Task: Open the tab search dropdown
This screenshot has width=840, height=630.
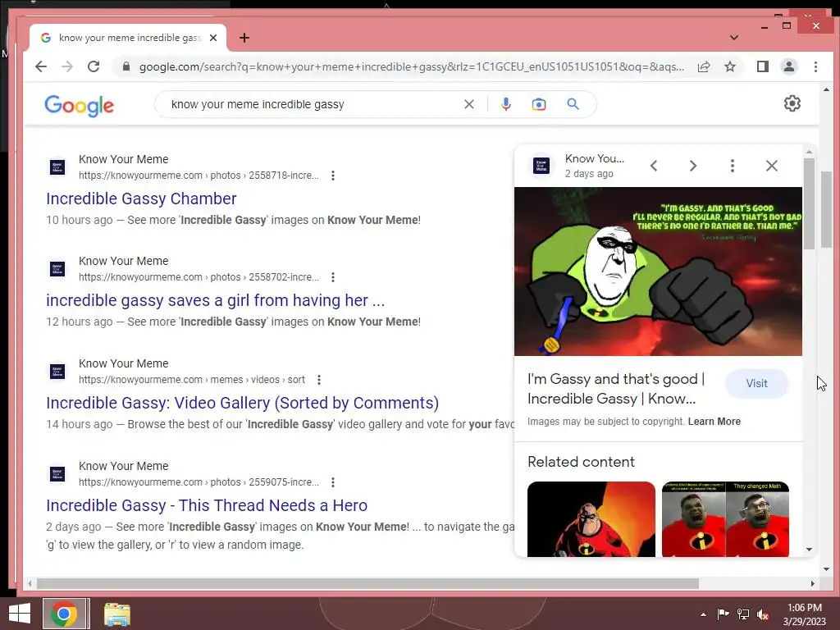Action: [734, 38]
